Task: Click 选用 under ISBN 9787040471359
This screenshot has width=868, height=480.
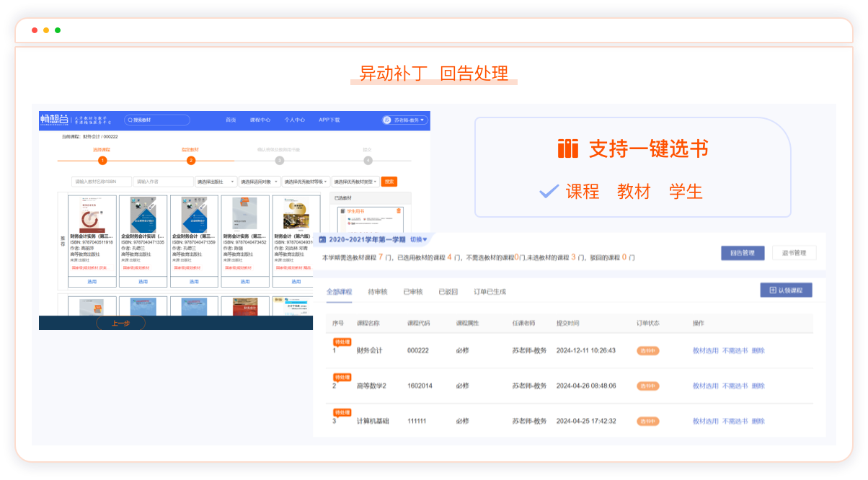Action: click(194, 282)
